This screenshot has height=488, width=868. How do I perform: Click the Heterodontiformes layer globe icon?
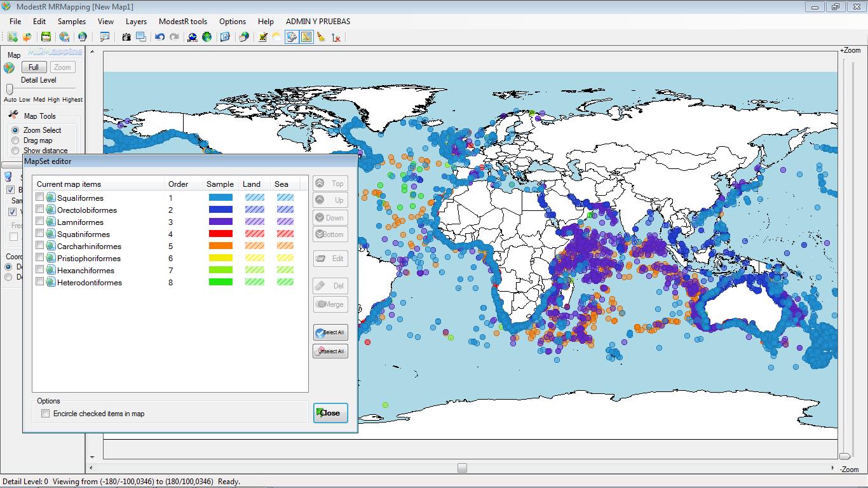point(51,282)
